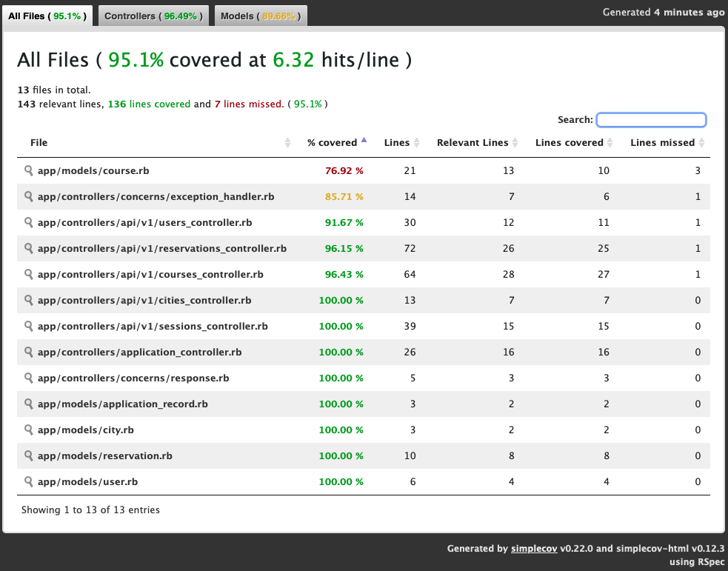This screenshot has width=728, height=571.
Task: Open cities_controller.rb file link
Action: [x=144, y=301]
